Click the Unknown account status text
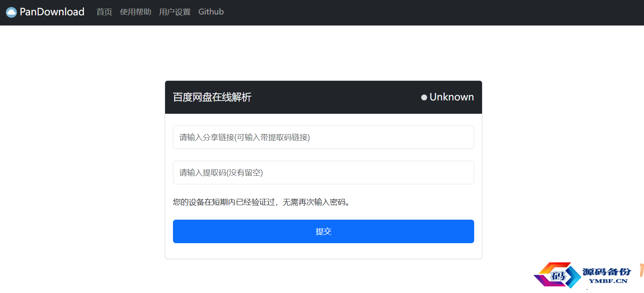This screenshot has width=644, height=293. 452,97
